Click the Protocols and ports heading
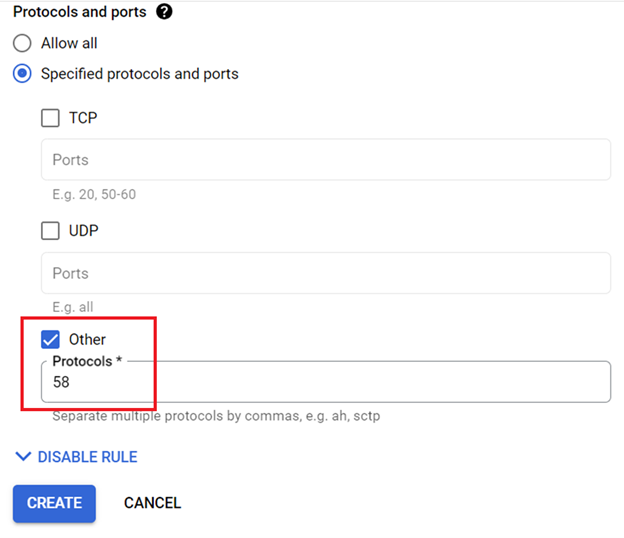Viewport: 624px width, 538px height. 79,12
